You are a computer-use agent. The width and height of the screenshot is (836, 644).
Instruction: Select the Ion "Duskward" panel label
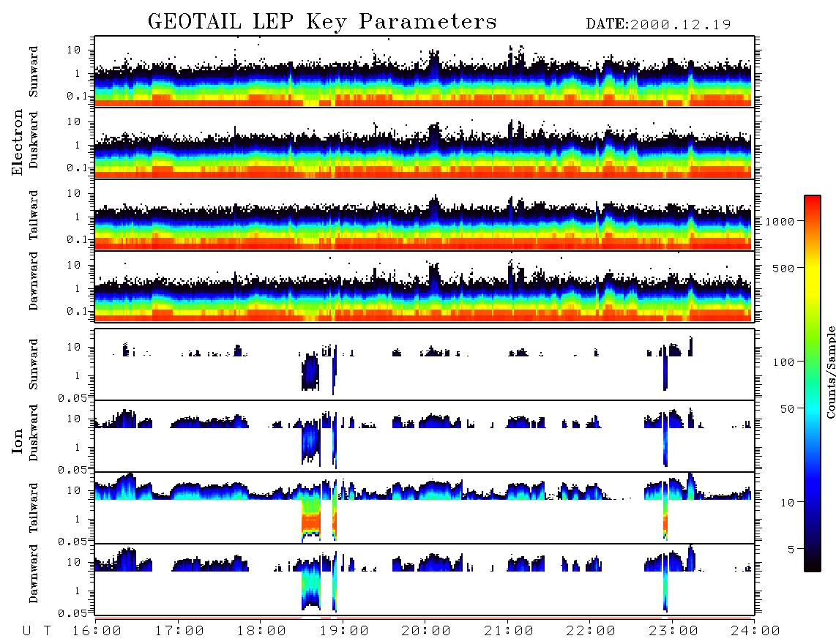tap(34, 433)
